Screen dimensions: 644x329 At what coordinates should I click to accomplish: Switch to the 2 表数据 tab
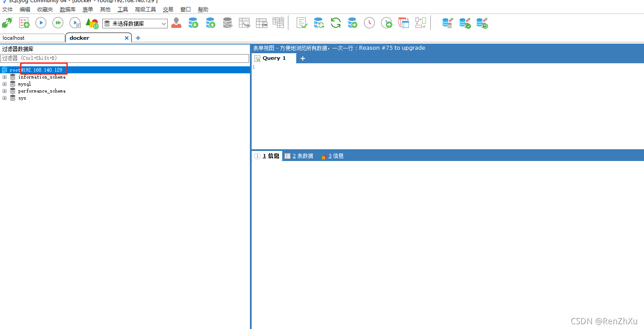pyautogui.click(x=299, y=156)
